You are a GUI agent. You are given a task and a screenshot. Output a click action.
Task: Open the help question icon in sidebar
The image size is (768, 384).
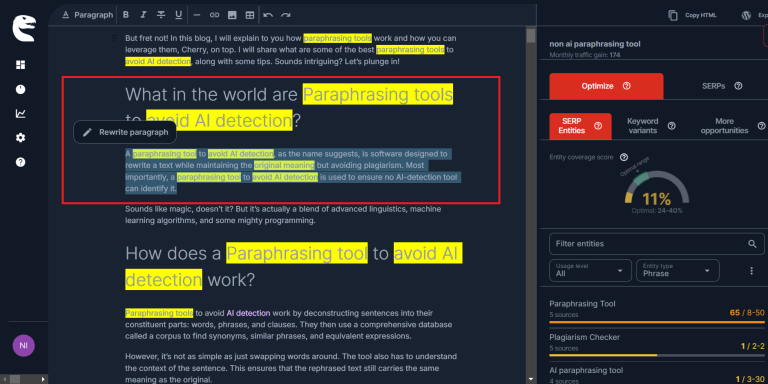click(x=21, y=162)
